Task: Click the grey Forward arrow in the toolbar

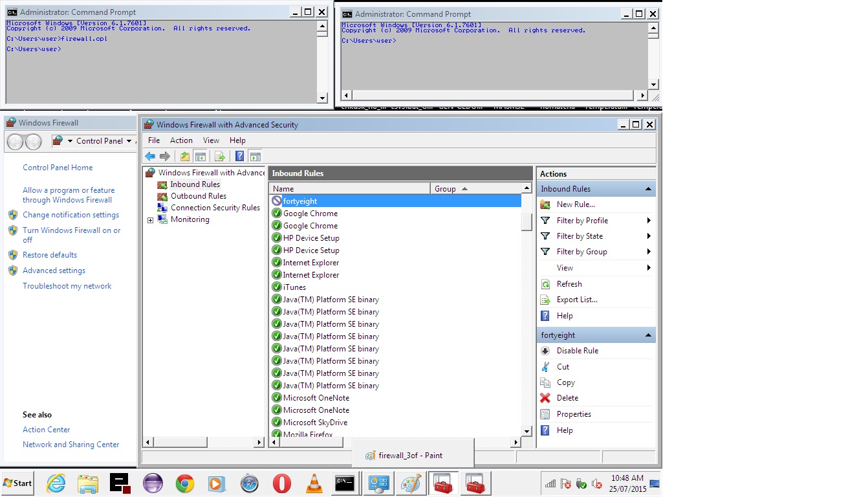Action: [x=165, y=156]
